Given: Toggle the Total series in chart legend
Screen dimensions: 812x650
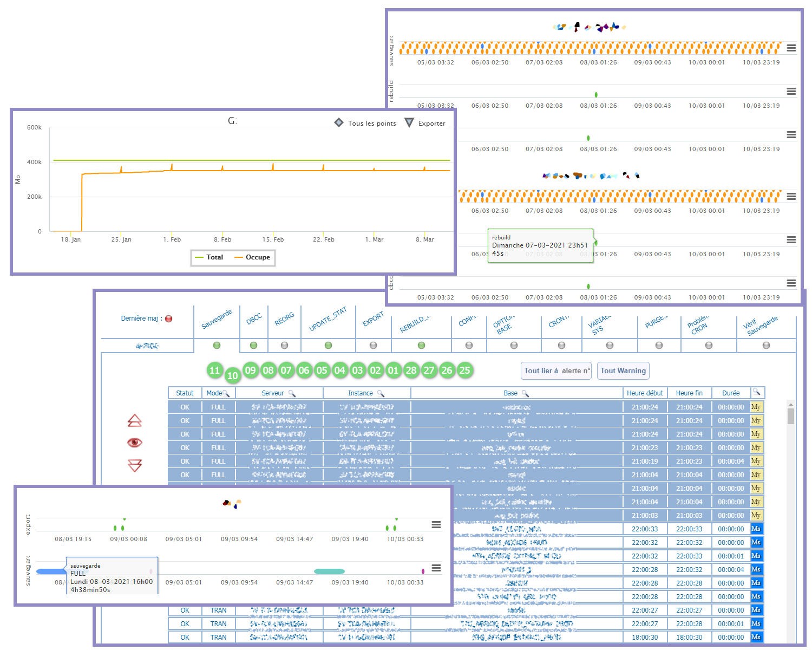Looking at the screenshot, I should (x=209, y=257).
